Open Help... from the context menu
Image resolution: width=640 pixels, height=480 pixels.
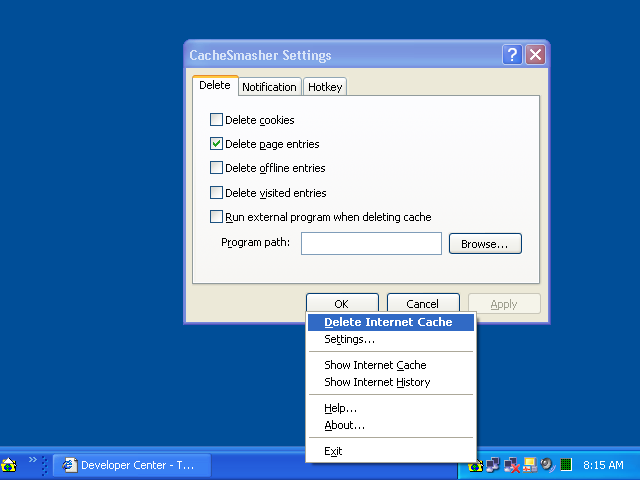(391, 408)
